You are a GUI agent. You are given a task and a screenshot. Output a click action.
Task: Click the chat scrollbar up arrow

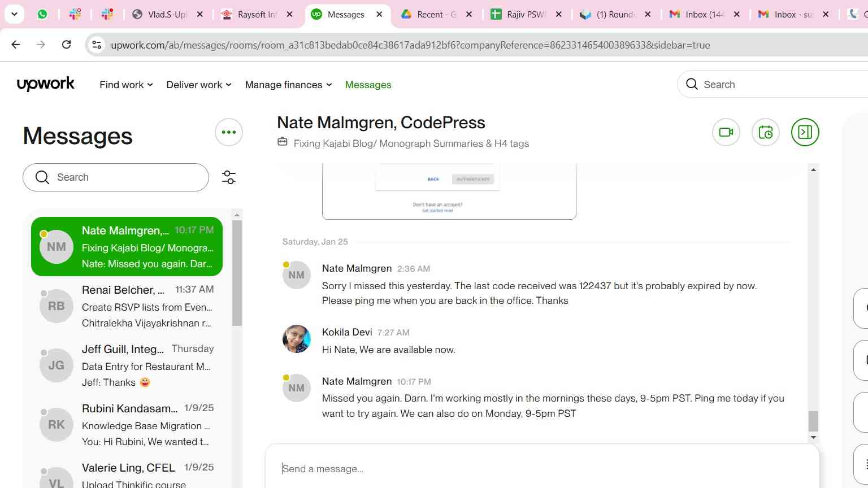point(813,169)
